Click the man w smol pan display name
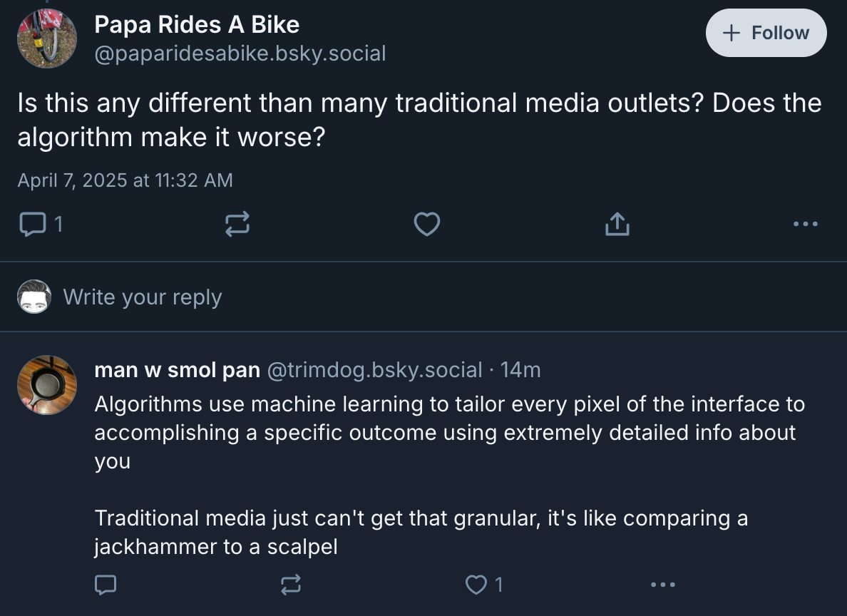The image size is (847, 616). tap(177, 370)
